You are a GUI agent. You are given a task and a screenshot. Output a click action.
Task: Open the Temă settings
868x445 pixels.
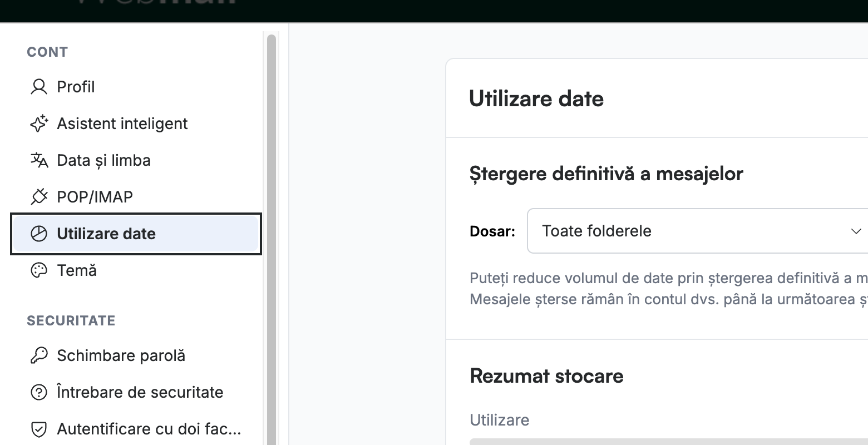coord(136,270)
